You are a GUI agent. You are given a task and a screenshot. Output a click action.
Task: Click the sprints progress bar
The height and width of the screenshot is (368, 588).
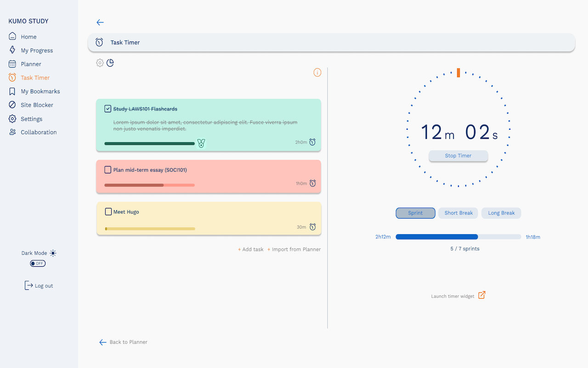[x=458, y=237]
